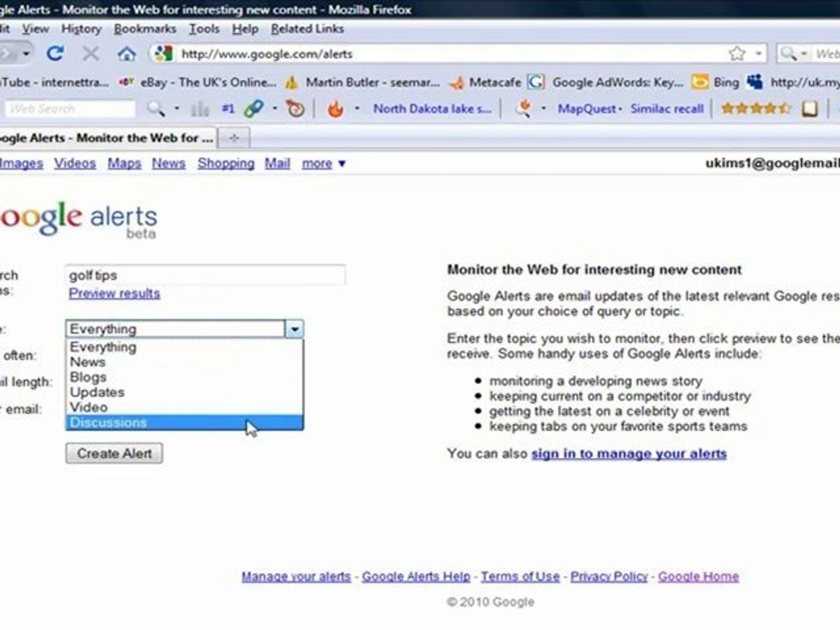Go to Google Videos link
Screen dimensions: 840x630
pos(75,164)
